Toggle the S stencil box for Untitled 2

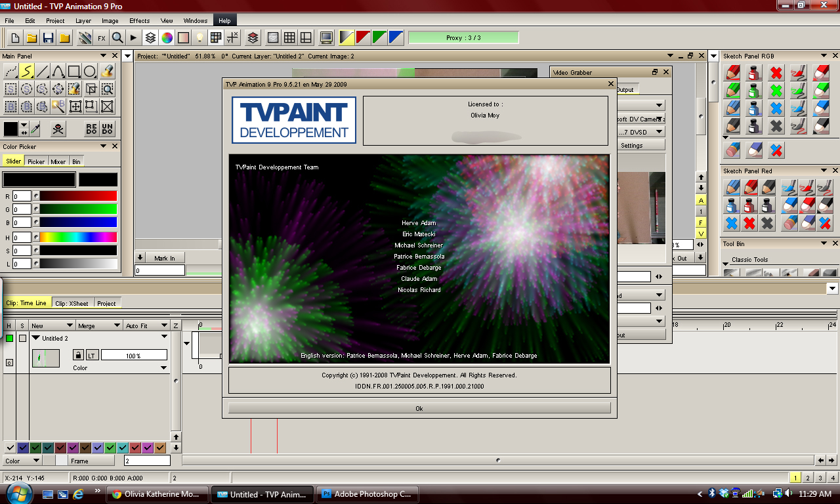pos(22,339)
